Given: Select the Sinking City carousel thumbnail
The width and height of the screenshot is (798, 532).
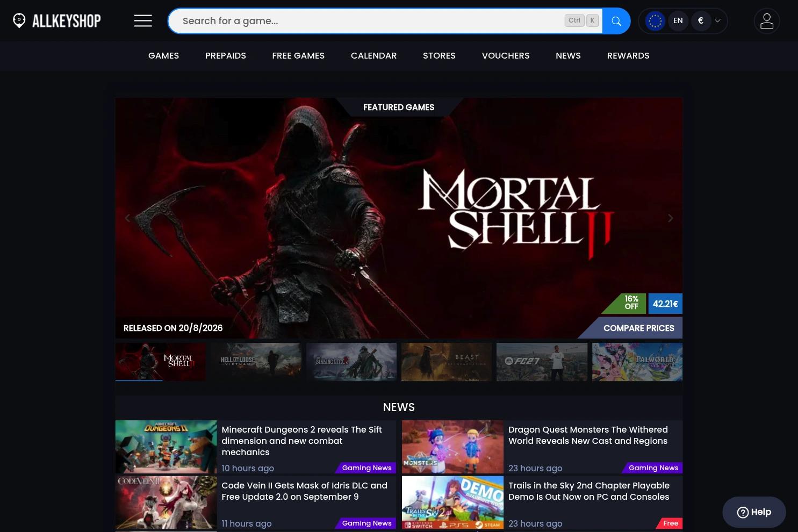Looking at the screenshot, I should 351,362.
